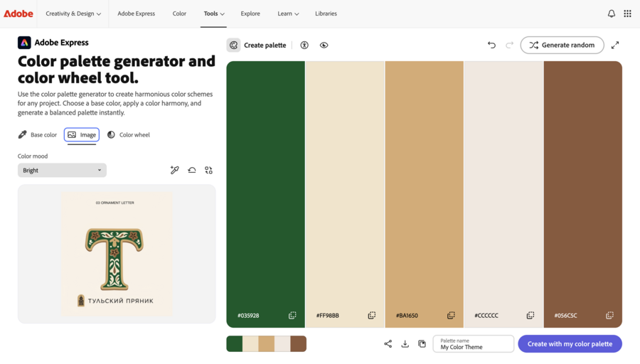Screen dimensions: 640x364
Task: Copy the #BA1650 hex code
Action: coord(451,315)
